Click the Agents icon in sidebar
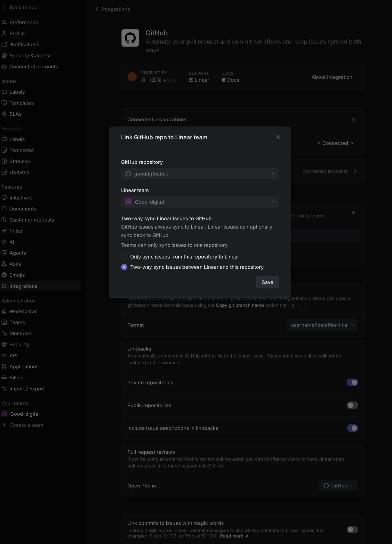The width and height of the screenshot is (392, 544). pos(4,253)
